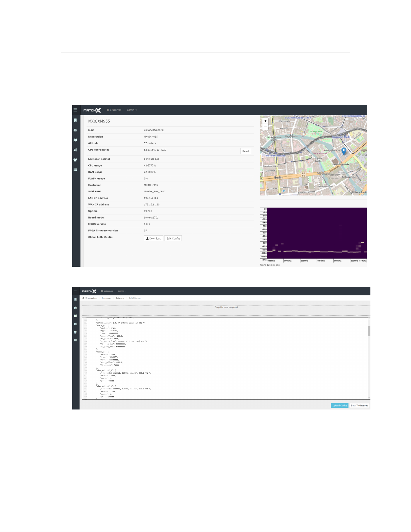This screenshot has height=532, width=411.
Task: Open dashboard gauge icon in Edit Gateway sidebar
Action: tap(75, 307)
